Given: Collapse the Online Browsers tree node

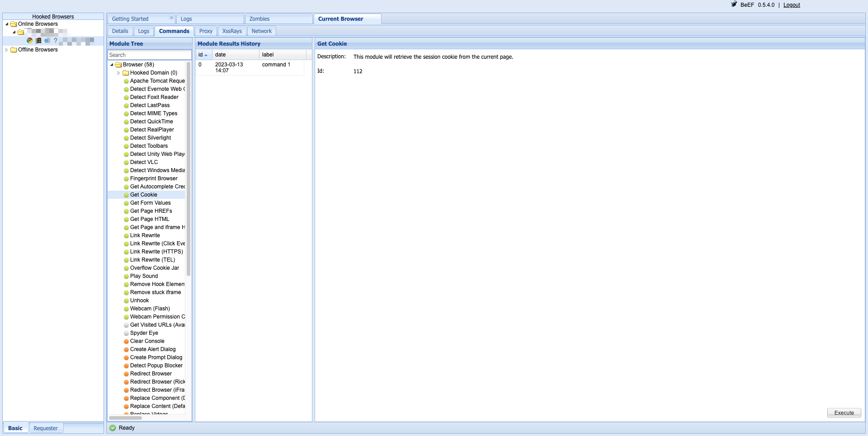Looking at the screenshot, I should 7,24.
